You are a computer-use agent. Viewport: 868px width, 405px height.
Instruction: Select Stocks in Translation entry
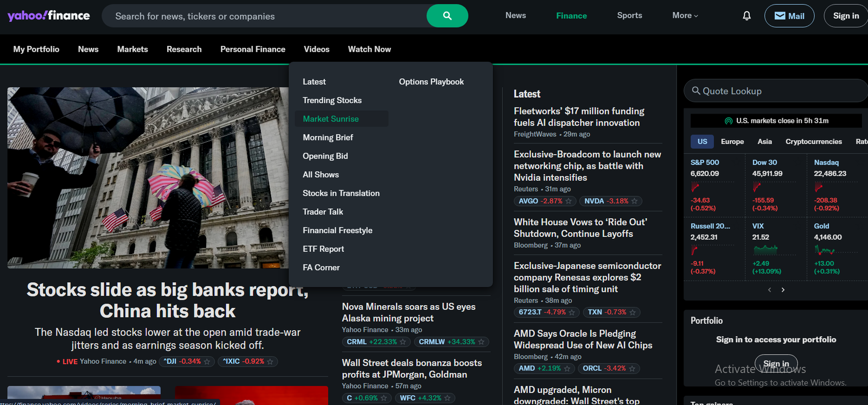(341, 193)
